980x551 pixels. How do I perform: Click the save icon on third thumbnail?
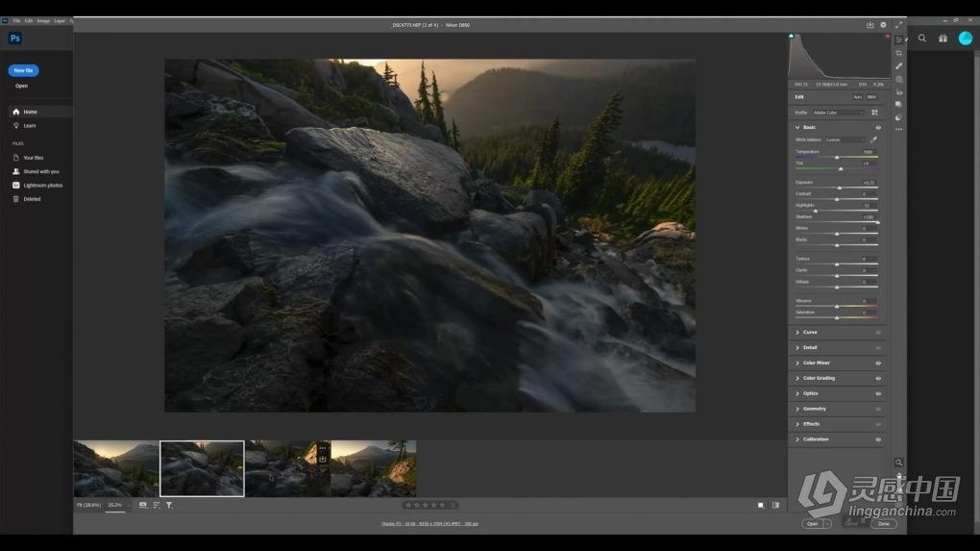[x=323, y=459]
